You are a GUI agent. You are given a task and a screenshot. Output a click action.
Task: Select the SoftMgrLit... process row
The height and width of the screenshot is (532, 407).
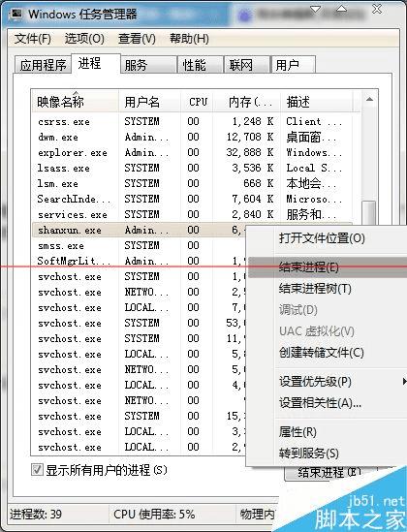point(139,261)
